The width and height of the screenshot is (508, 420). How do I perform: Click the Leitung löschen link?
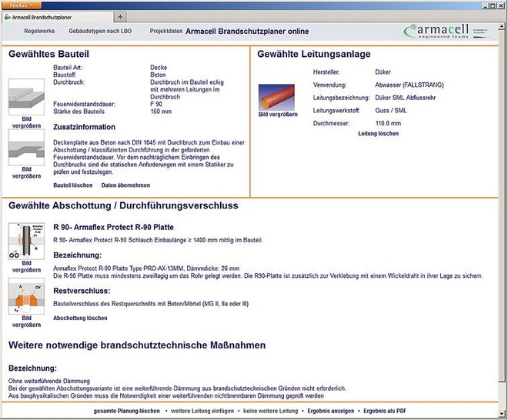click(x=379, y=133)
